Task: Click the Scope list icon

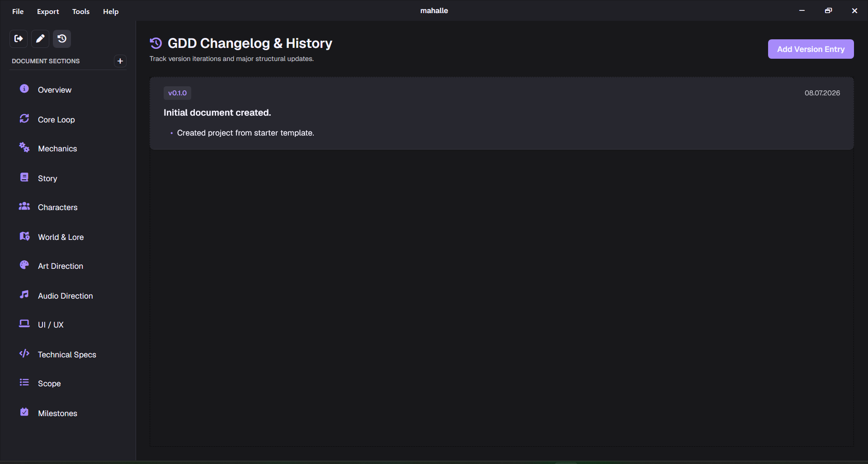Action: (24, 383)
